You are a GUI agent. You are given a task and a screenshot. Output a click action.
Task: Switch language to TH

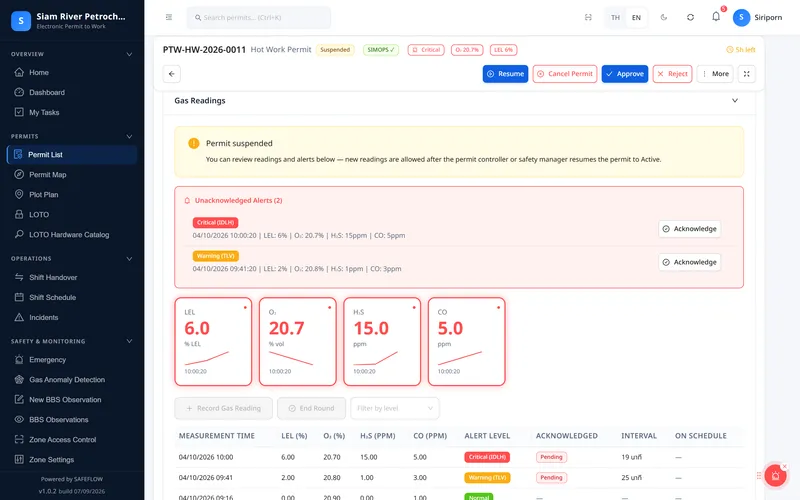tap(615, 17)
